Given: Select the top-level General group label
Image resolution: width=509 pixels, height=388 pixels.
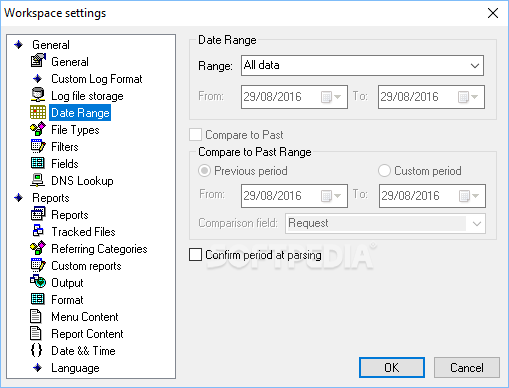Looking at the screenshot, I should click(x=51, y=45).
